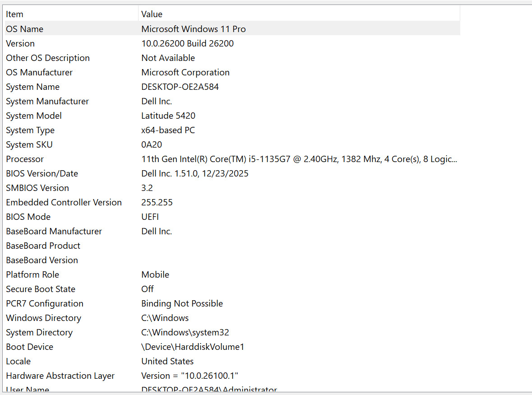The width and height of the screenshot is (532, 395).
Task: Click value Microsoft Corporation
Action: pos(185,72)
